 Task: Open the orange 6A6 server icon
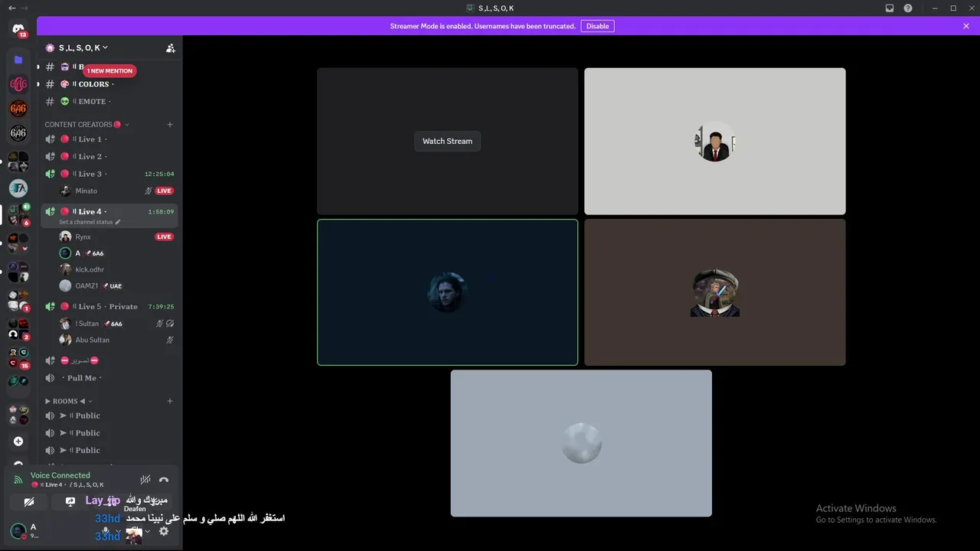point(18,109)
